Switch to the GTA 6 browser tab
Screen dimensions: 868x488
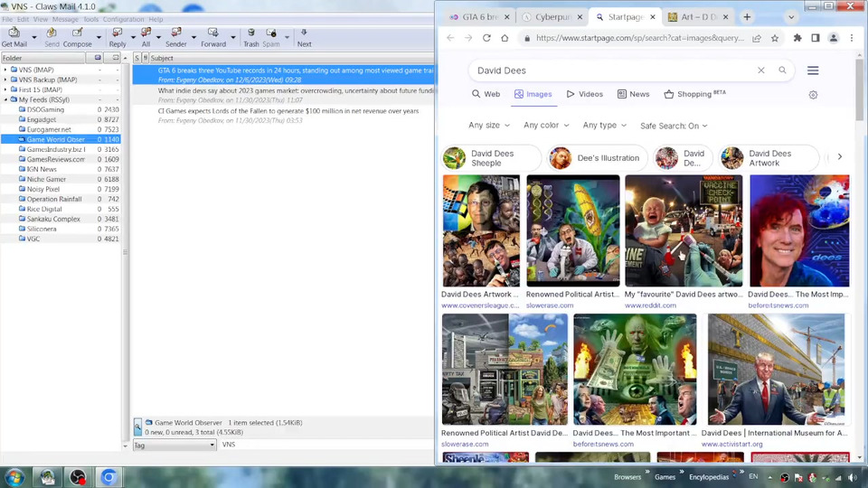pyautogui.click(x=479, y=17)
